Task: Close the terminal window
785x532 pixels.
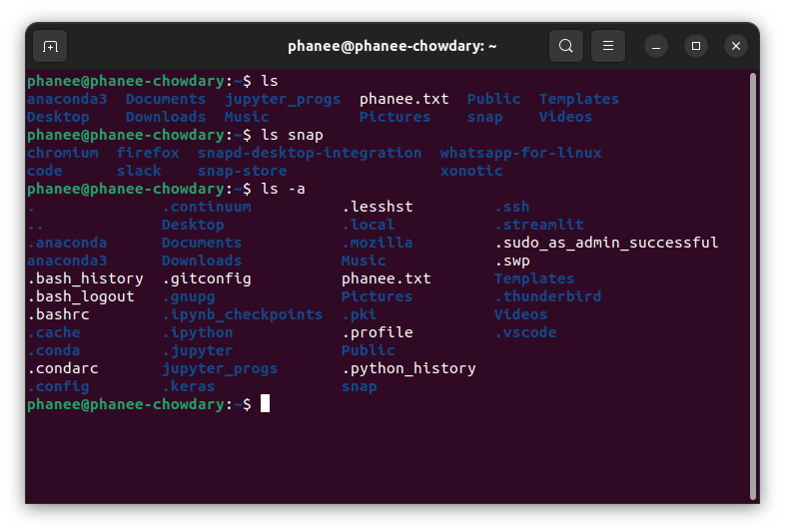Action: point(736,46)
